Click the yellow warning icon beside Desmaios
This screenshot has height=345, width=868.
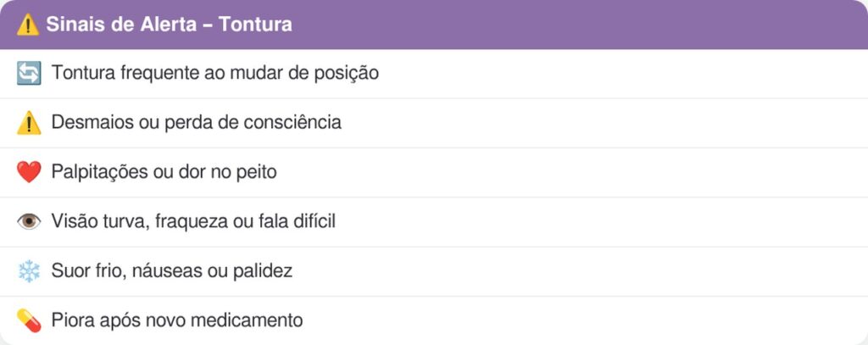coord(29,123)
